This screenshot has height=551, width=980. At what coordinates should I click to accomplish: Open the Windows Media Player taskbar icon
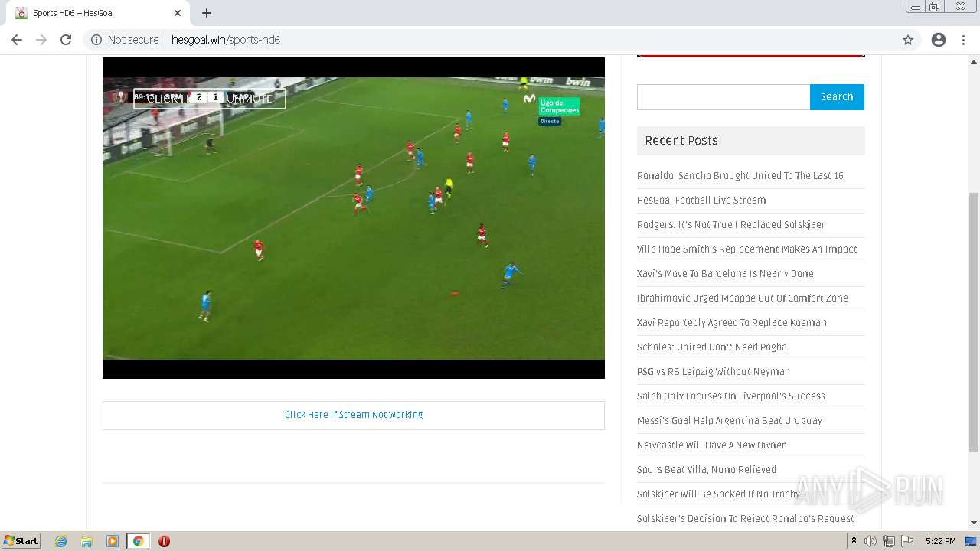click(113, 541)
